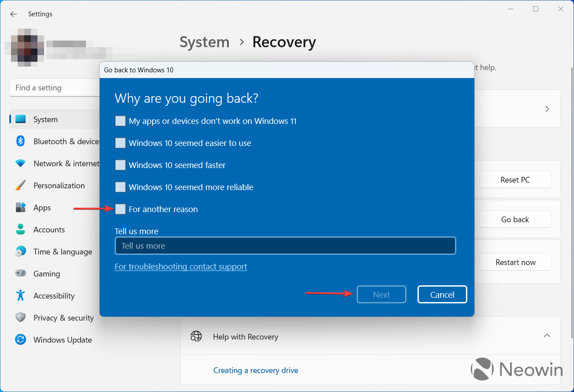The width and height of the screenshot is (574, 392).
Task: Open Accounts via its person icon
Action: pyautogui.click(x=20, y=230)
